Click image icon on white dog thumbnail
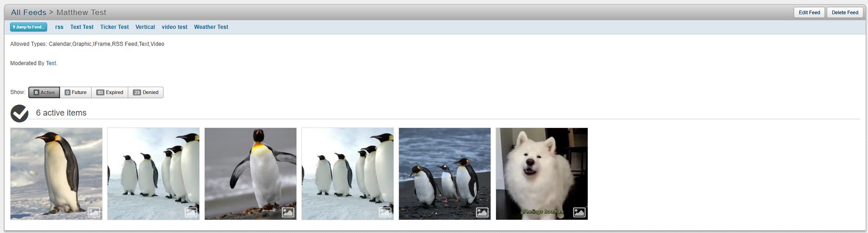This screenshot has width=868, height=233. click(x=579, y=212)
